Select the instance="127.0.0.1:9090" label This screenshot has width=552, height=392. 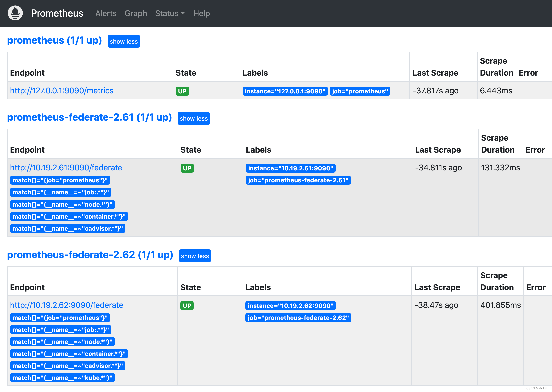(285, 91)
